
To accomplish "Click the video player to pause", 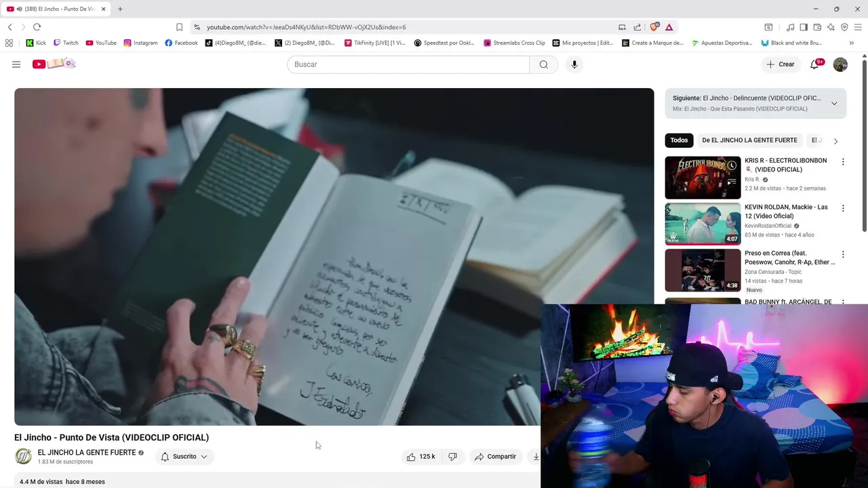I will click(x=334, y=257).
